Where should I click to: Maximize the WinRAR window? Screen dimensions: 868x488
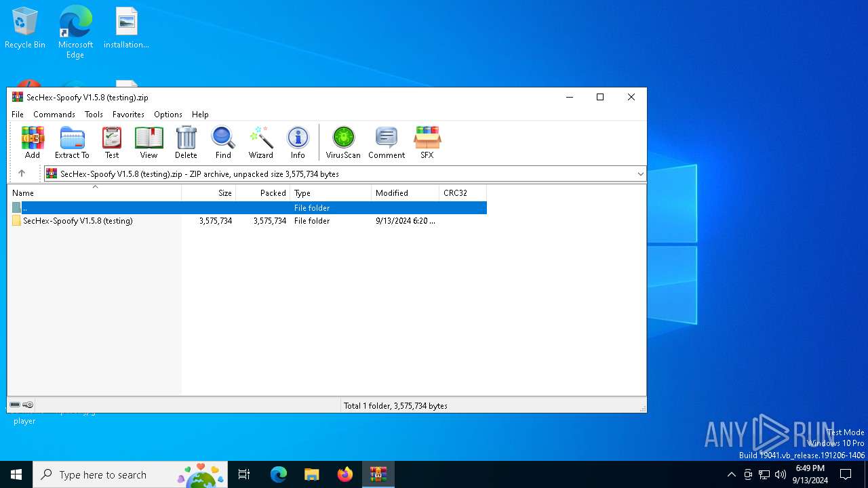[x=600, y=97]
